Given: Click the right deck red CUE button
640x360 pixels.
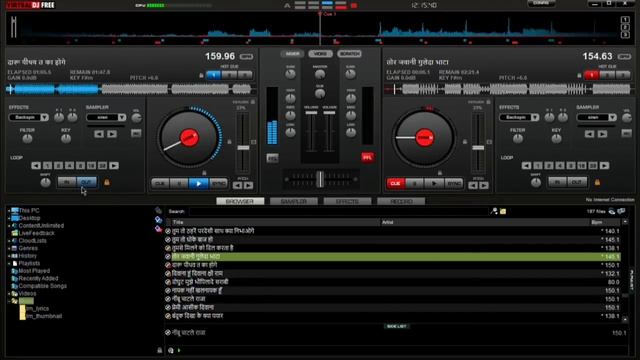Looking at the screenshot, I should [x=395, y=184].
